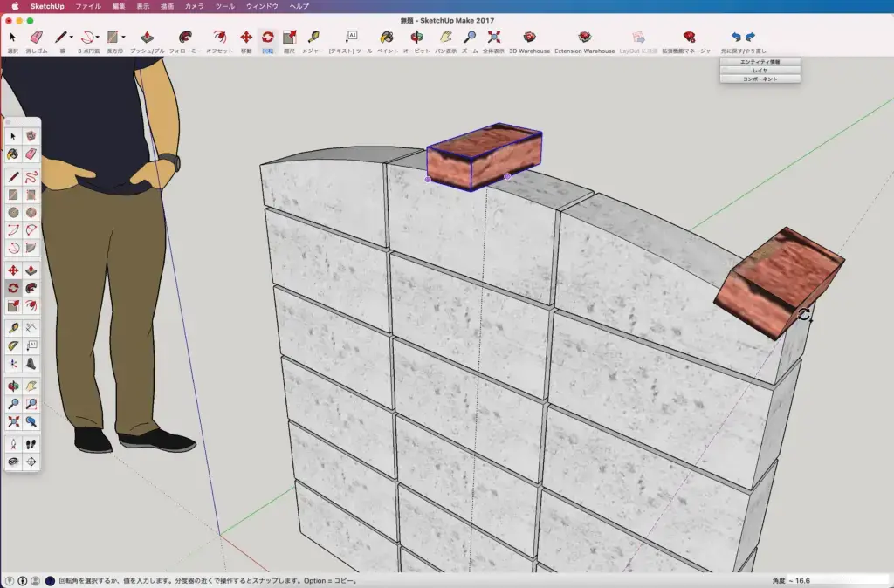The height and width of the screenshot is (588, 894).
Task: Open the ツール menu
Action: coord(224,6)
